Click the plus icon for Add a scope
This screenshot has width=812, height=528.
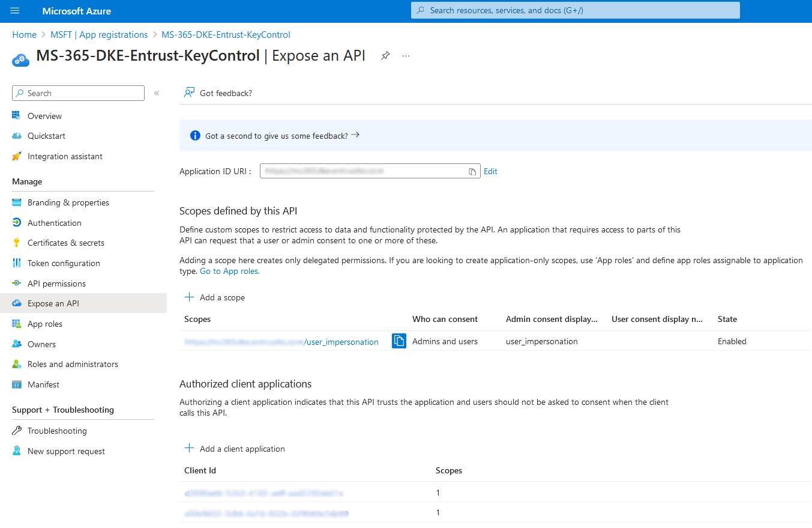189,297
